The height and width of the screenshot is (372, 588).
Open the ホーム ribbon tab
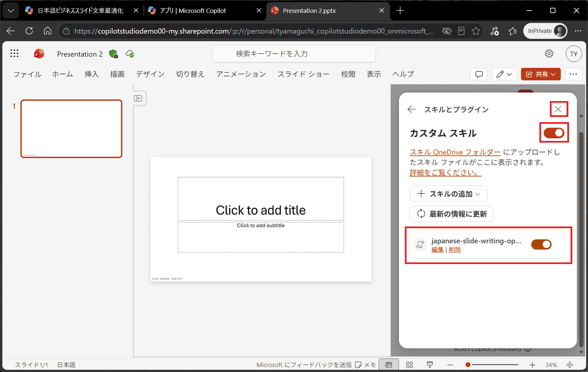pos(62,74)
